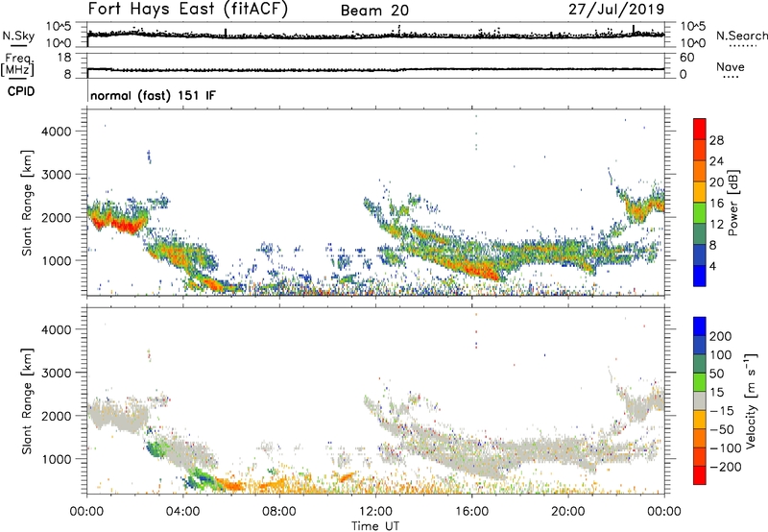The image size is (768, 532).
Task: Select the 'Freq. [MHz]' axis label
Action: tap(18, 64)
